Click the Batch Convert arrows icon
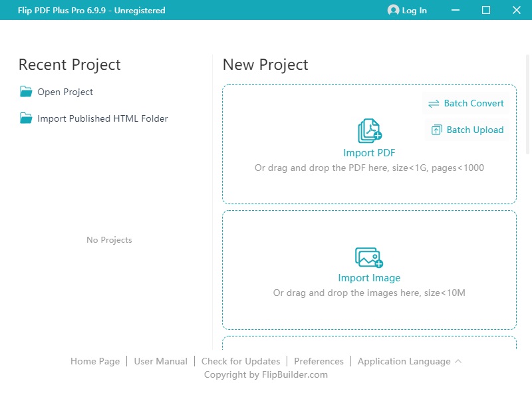Image resolution: width=532 pixels, height=399 pixels. [434, 104]
